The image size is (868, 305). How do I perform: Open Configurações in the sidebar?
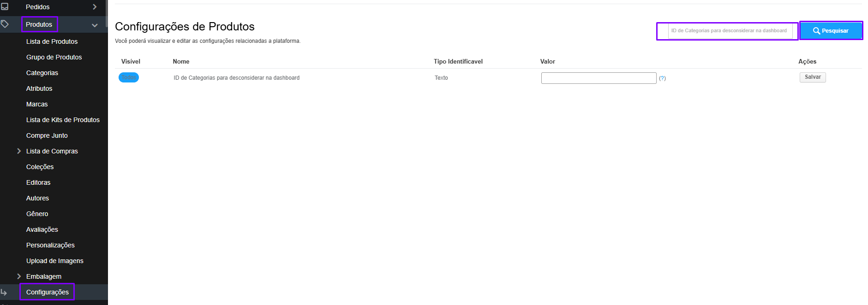47,292
